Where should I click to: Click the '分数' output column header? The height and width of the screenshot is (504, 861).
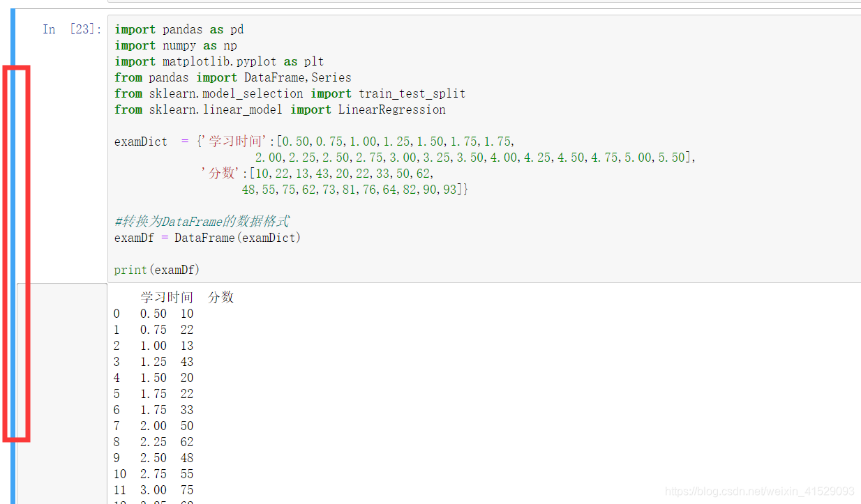221,298
